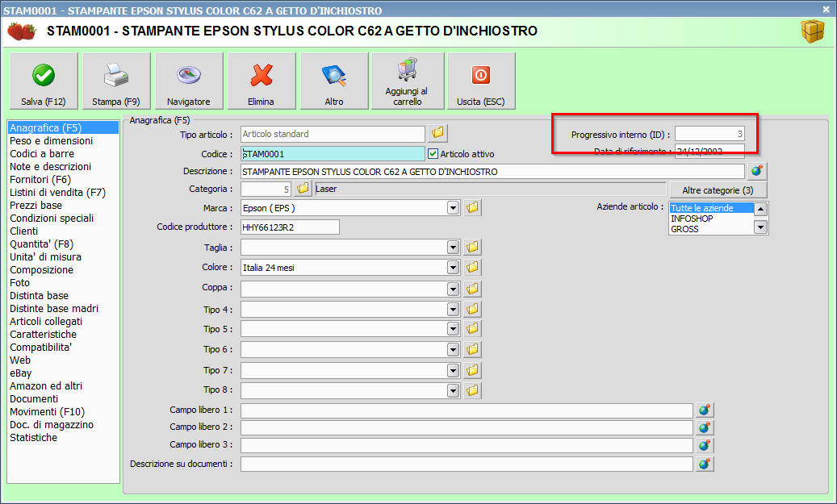This screenshot has width=837, height=504.
Task: Select INFOSHOP in Aziende articolo list
Action: click(692, 219)
